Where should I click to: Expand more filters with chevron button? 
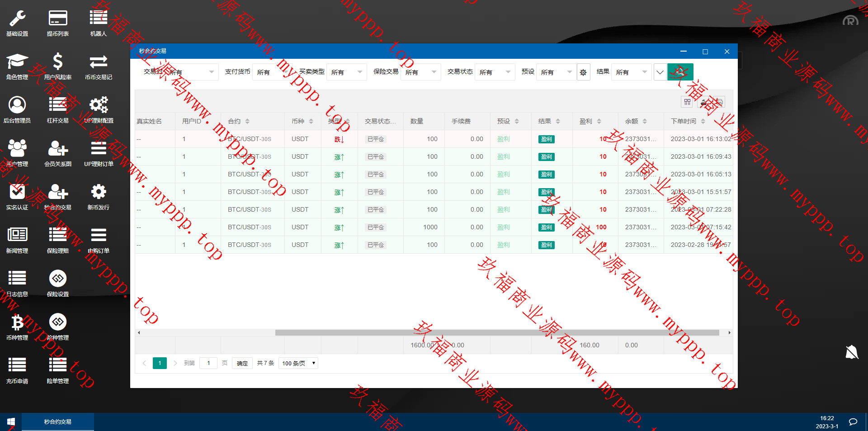coord(660,72)
